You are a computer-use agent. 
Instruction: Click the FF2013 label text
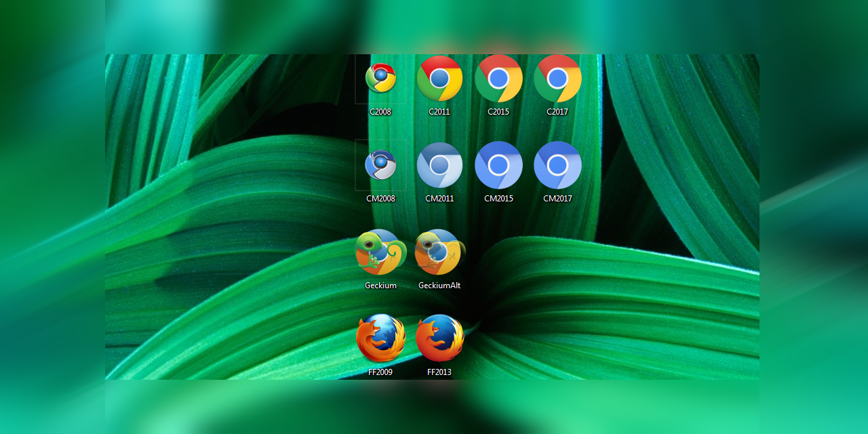click(x=439, y=371)
